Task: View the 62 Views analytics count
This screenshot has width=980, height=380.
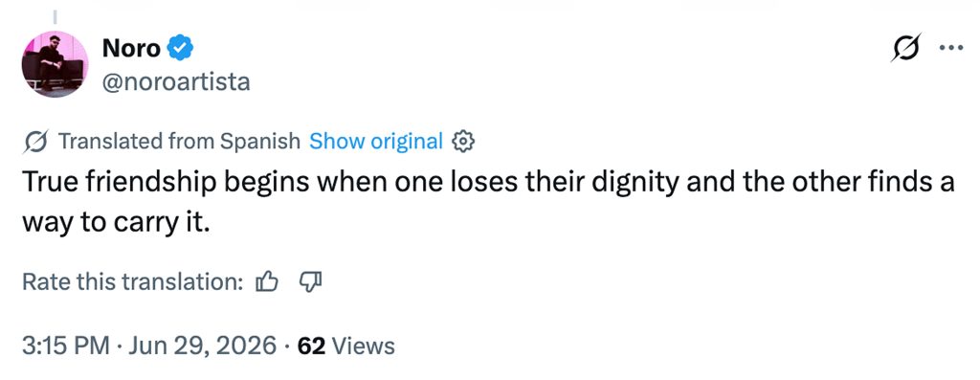Action: pyautogui.click(x=346, y=346)
